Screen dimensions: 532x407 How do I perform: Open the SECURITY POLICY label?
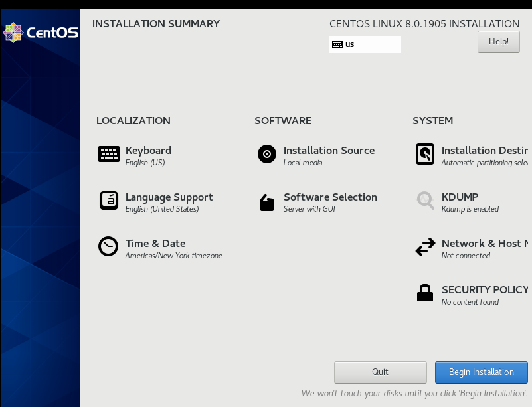tap(484, 289)
